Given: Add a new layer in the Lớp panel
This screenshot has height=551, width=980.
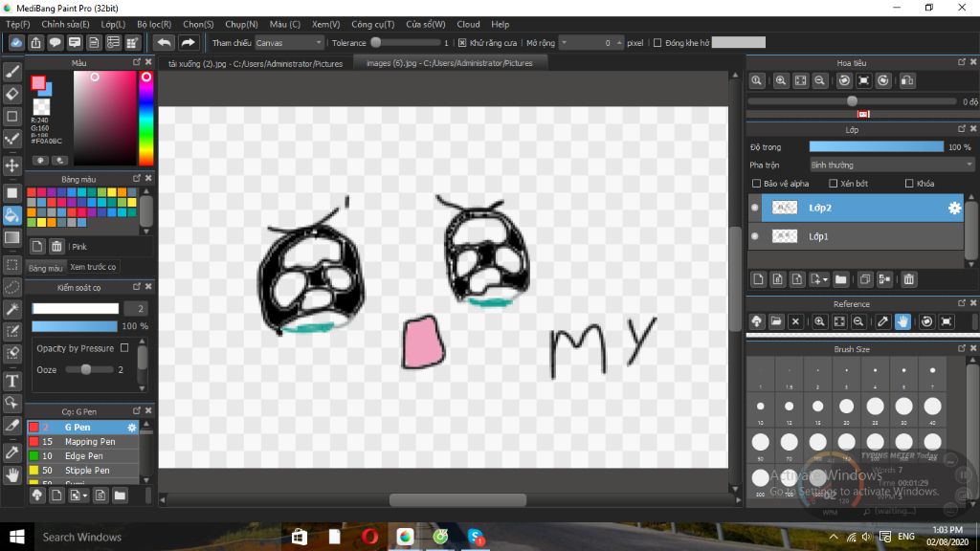Looking at the screenshot, I should [x=758, y=279].
